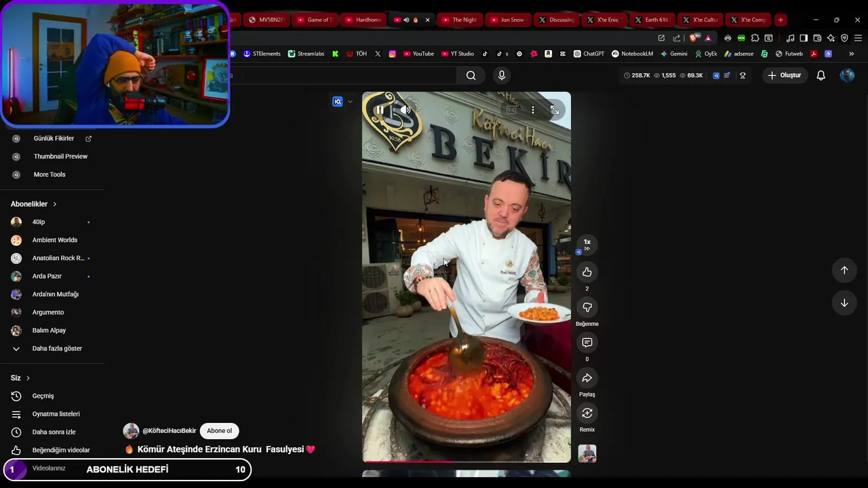The image size is (868, 488).
Task: Expand the Short to fullscreen
Action: coord(555,110)
